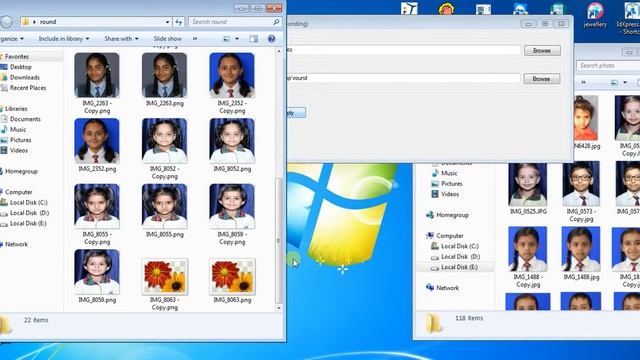The width and height of the screenshot is (640, 360).
Task: Open Homegroup in left window sidebar
Action: pyautogui.click(x=21, y=171)
